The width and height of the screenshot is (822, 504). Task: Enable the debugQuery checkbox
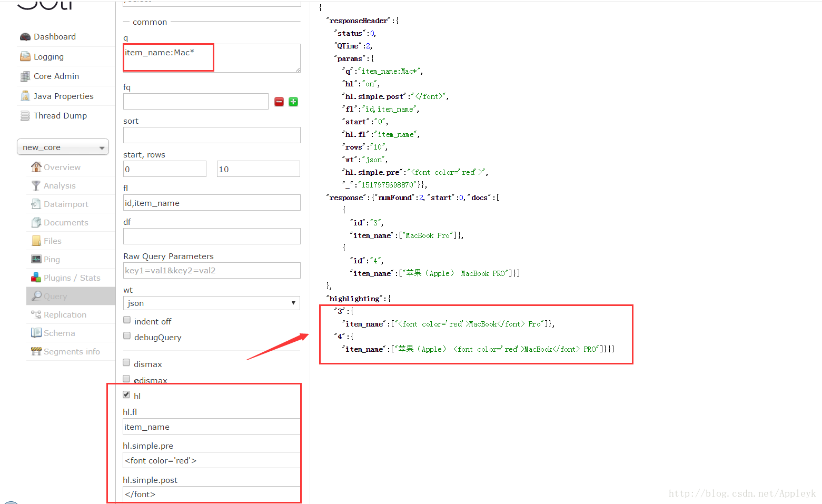pos(127,336)
